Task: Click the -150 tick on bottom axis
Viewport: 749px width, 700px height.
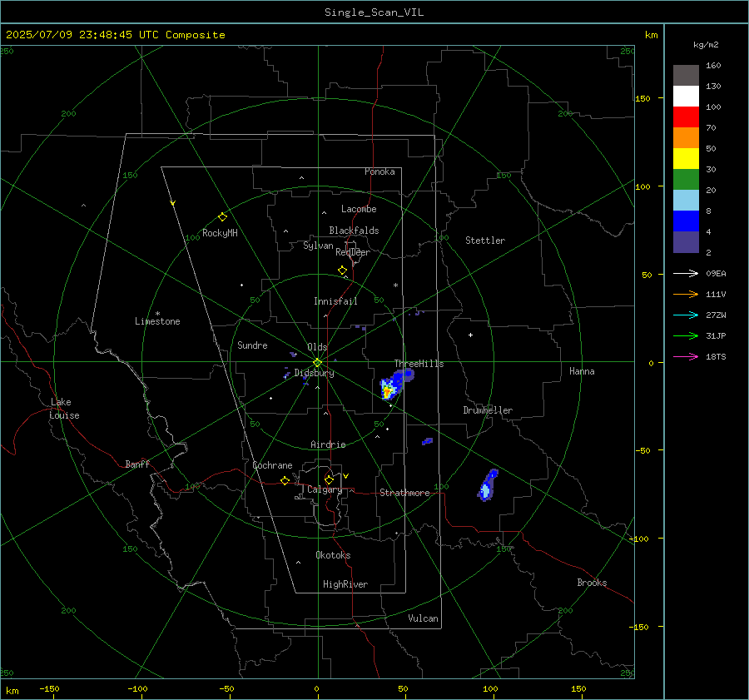Action: pos(49,688)
